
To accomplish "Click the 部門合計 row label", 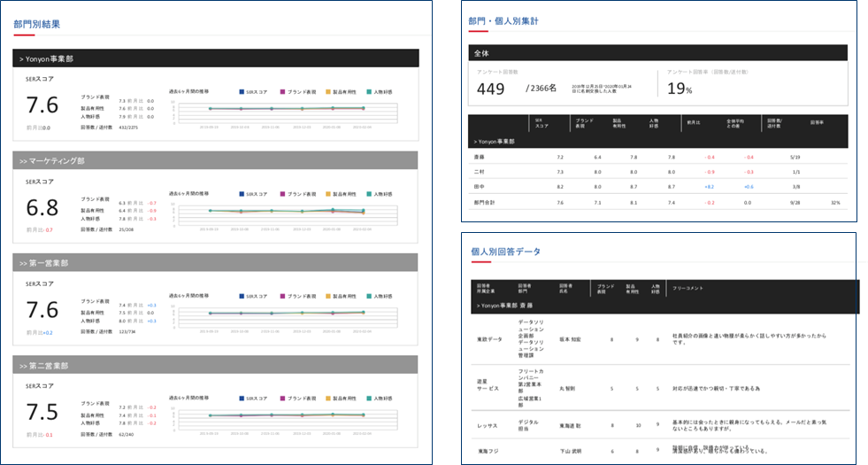I will click(484, 203).
